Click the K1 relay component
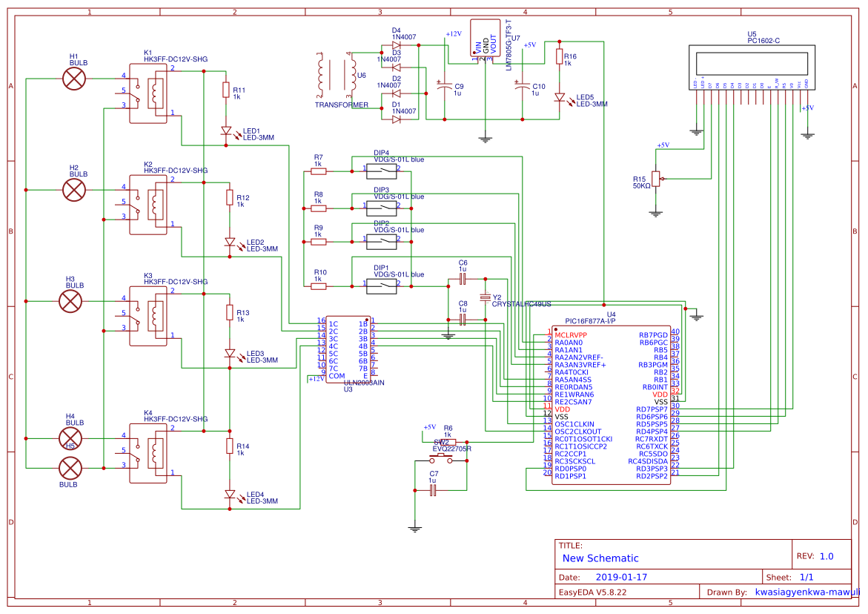The width and height of the screenshot is (868, 614). [x=148, y=93]
